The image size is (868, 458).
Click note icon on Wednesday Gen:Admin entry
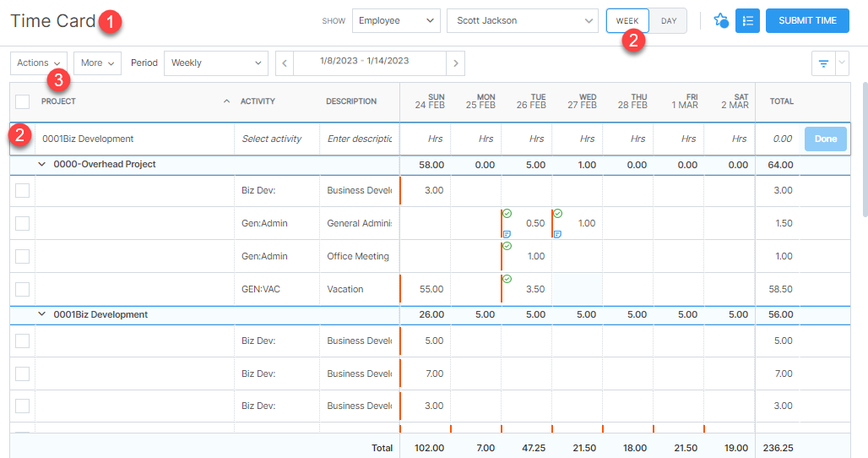click(557, 234)
